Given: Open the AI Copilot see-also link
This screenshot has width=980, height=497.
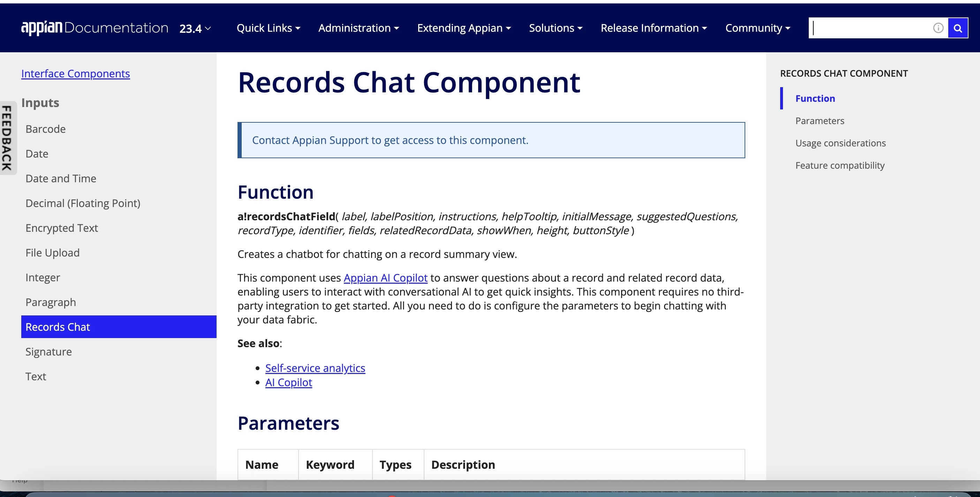Looking at the screenshot, I should point(288,382).
